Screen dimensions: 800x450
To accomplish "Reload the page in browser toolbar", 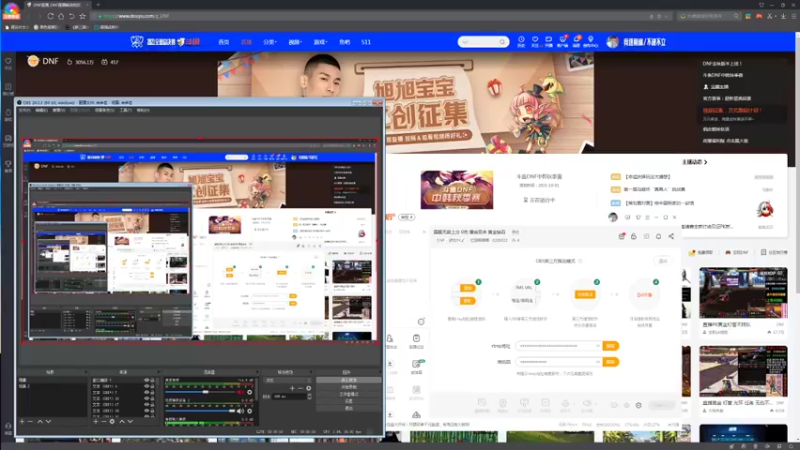I will point(50,16).
